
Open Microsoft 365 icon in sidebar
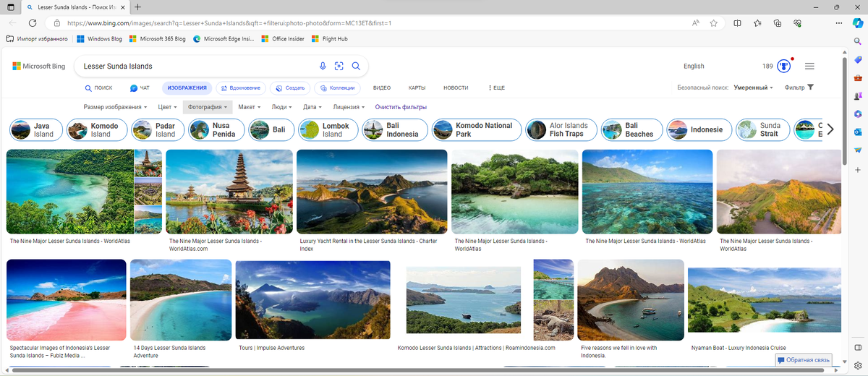[x=857, y=114]
